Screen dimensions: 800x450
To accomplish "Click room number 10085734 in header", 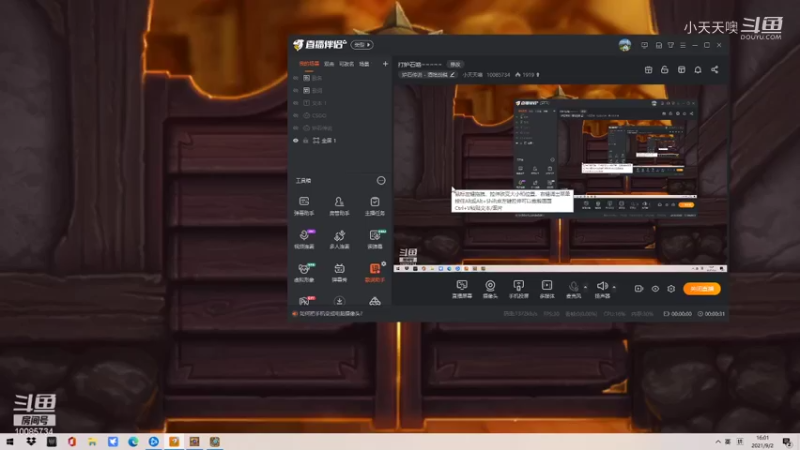I will pos(498,75).
